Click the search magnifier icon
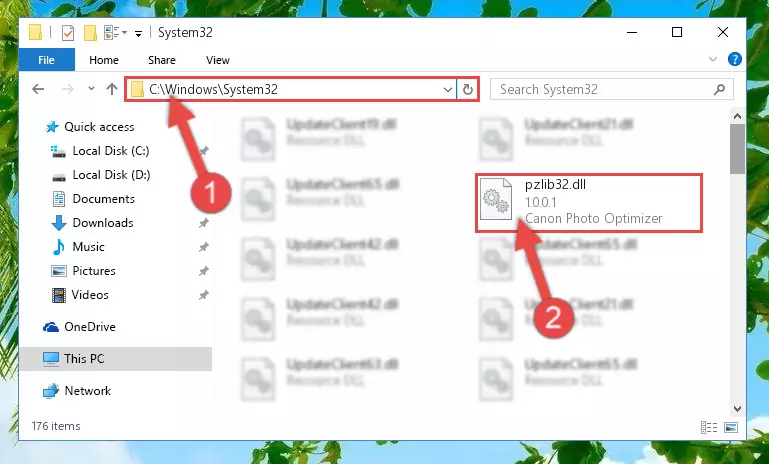This screenshot has height=464, width=769. click(719, 89)
